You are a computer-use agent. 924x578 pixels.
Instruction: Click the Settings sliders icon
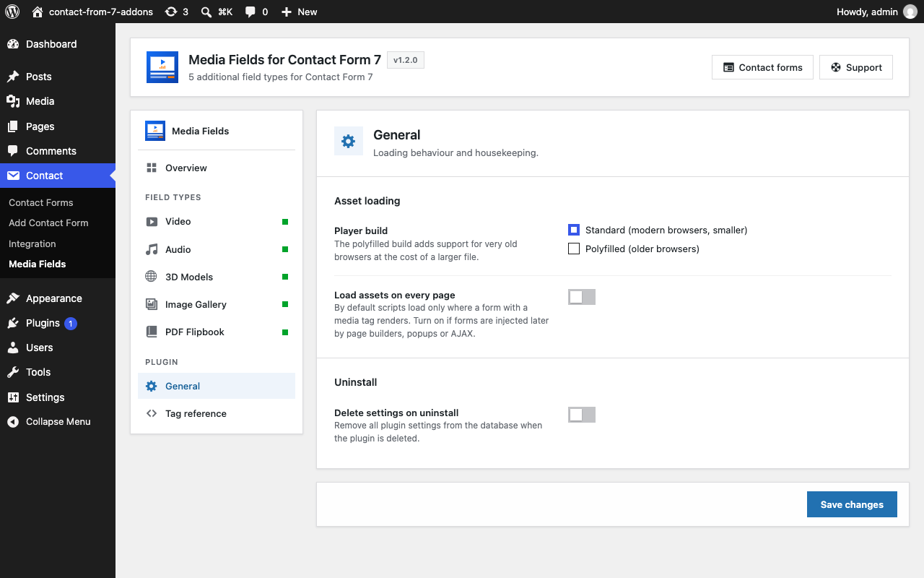(x=13, y=397)
